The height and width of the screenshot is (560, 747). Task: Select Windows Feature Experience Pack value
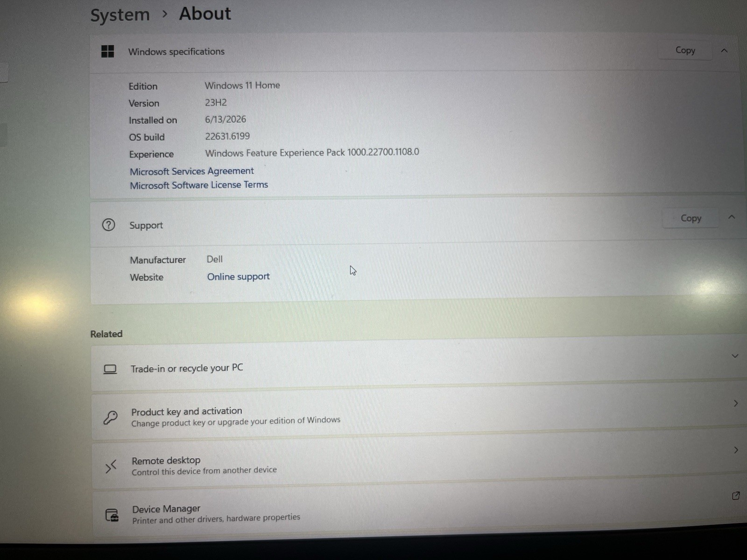tap(312, 153)
